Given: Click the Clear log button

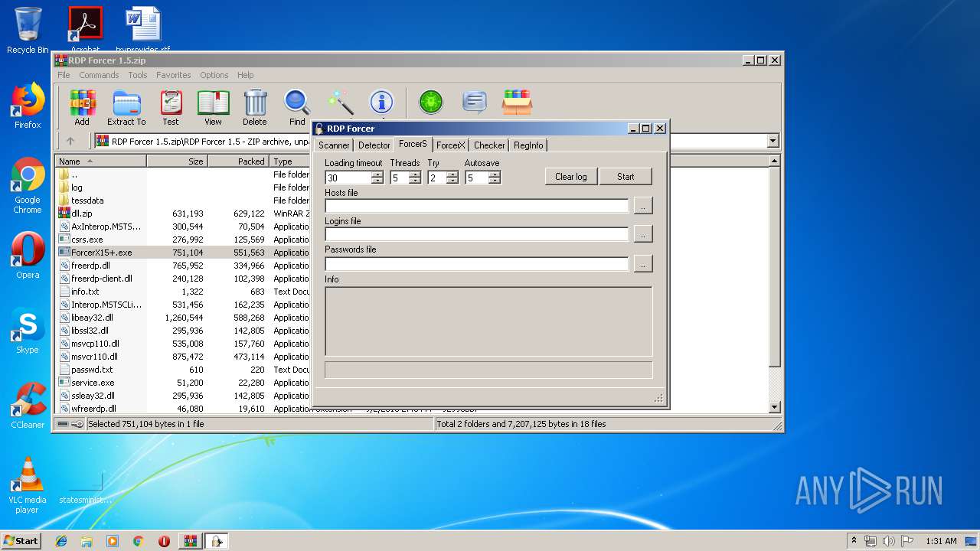Looking at the screenshot, I should pos(571,177).
